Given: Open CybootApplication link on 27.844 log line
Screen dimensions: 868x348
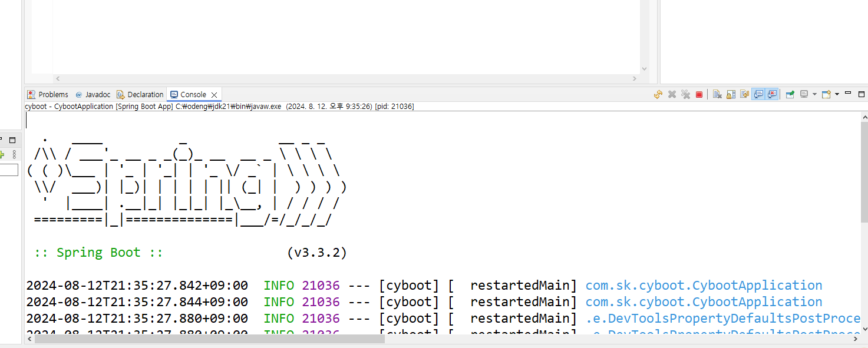Looking at the screenshot, I should [704, 302].
